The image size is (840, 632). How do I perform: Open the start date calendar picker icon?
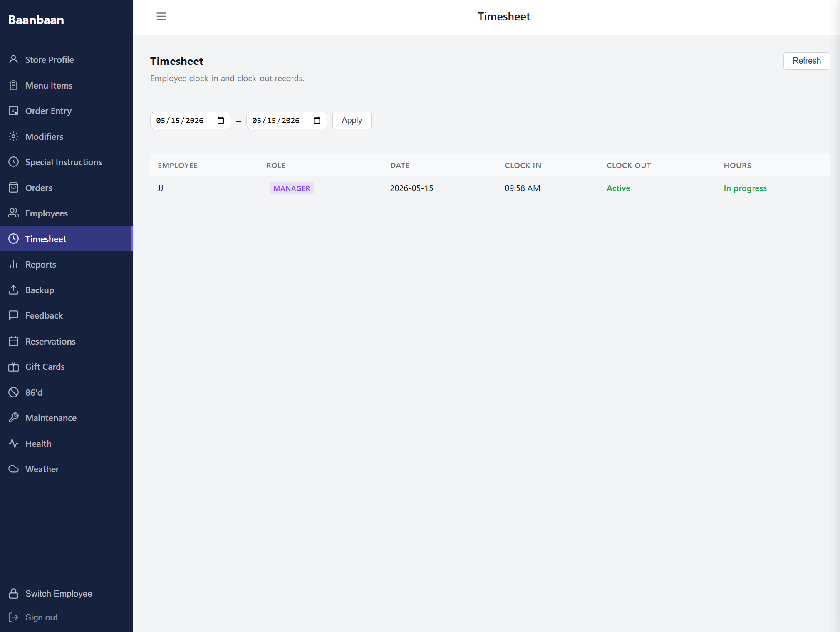point(221,120)
